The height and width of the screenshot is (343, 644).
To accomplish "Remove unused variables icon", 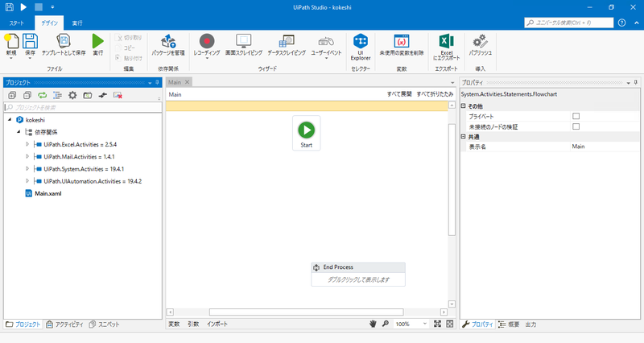I will coord(401,41).
